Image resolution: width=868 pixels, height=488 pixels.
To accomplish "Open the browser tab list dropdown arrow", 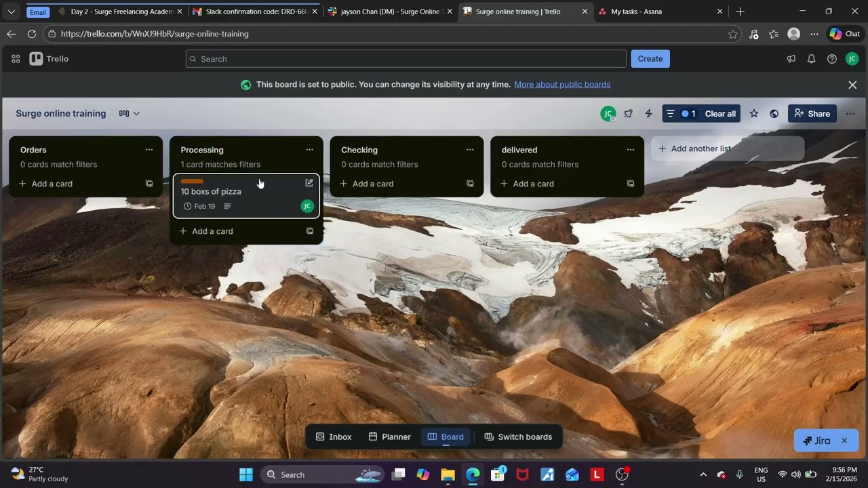I will click(11, 12).
